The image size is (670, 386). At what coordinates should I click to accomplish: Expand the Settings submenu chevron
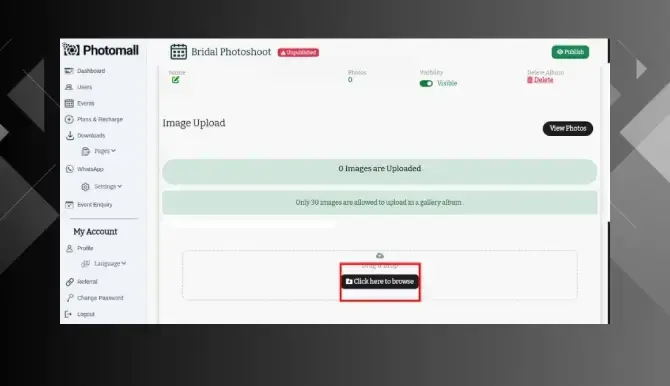tap(120, 186)
